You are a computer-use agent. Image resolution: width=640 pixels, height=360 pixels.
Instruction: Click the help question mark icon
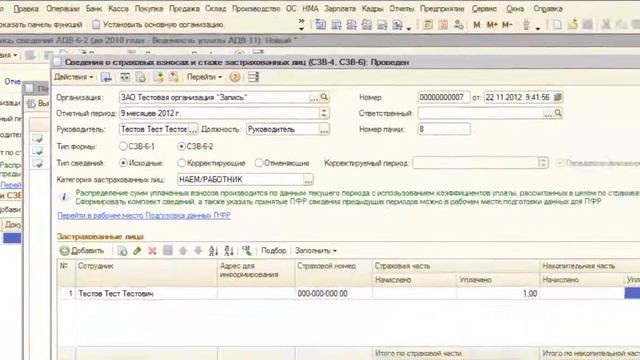[234, 77]
